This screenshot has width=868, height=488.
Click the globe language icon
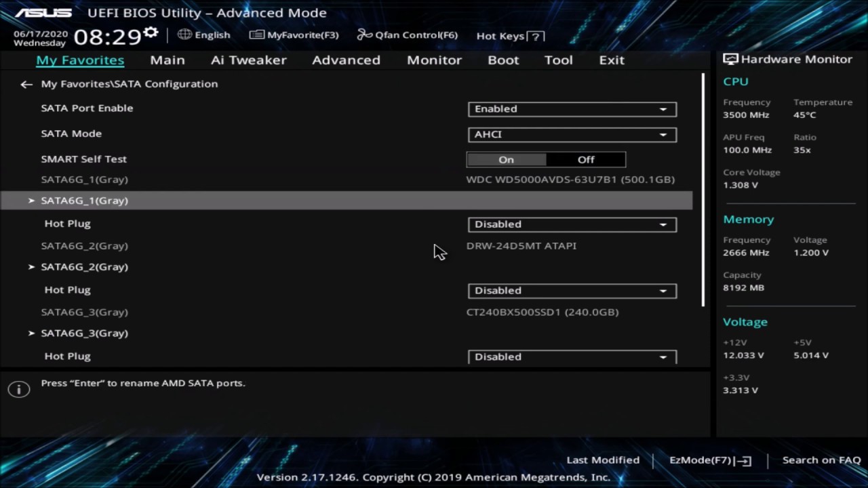click(x=184, y=35)
